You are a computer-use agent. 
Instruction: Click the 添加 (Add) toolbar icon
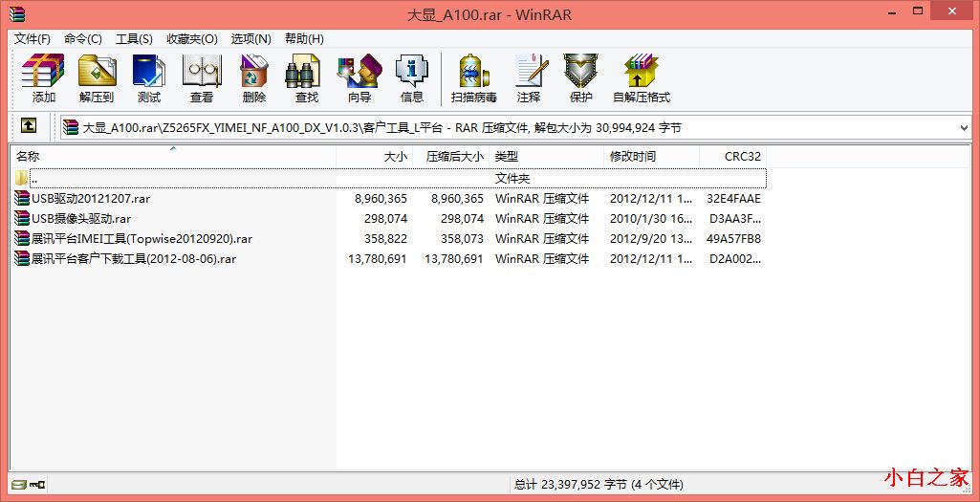(43, 78)
